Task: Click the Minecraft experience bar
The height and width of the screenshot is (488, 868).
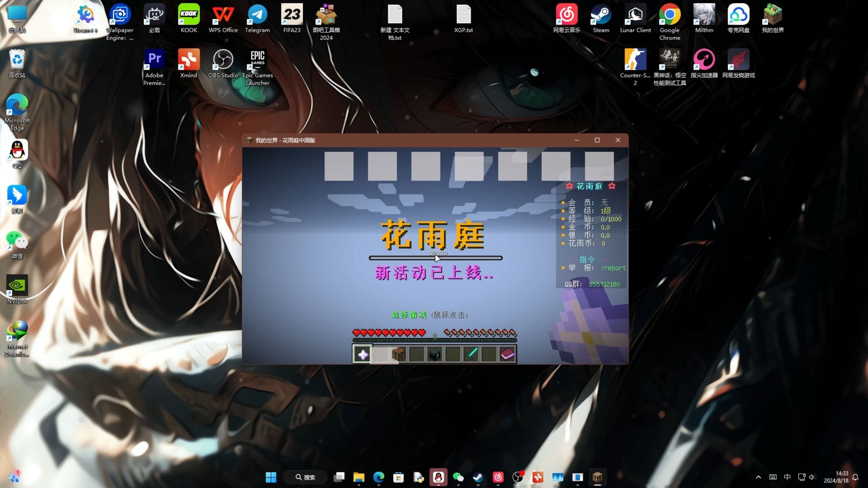Action: point(435,340)
